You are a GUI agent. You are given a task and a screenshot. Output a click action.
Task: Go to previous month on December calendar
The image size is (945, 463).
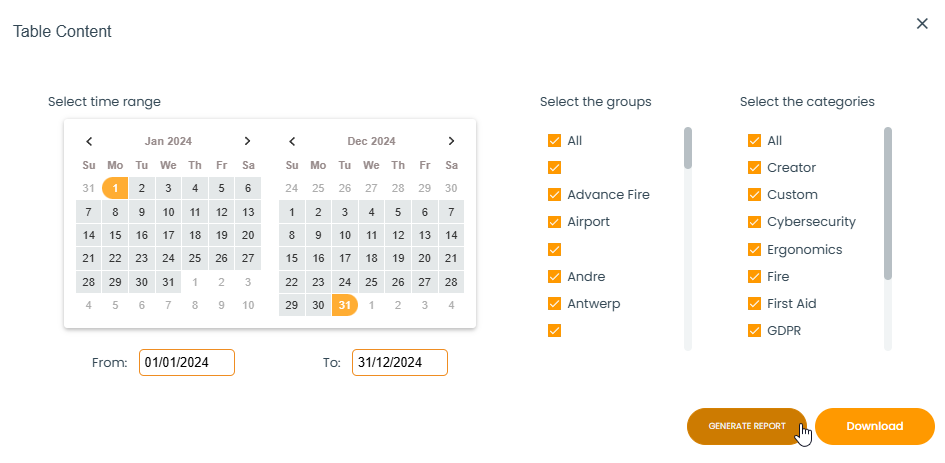pos(292,141)
